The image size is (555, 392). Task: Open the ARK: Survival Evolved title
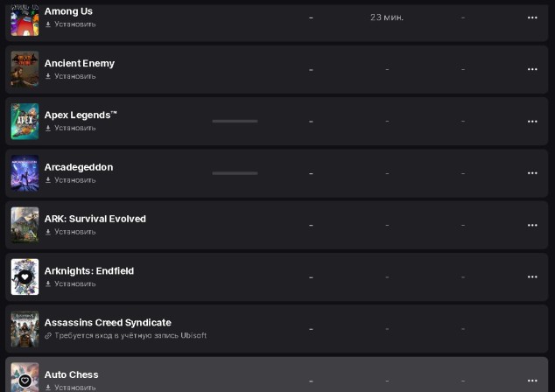click(x=95, y=219)
